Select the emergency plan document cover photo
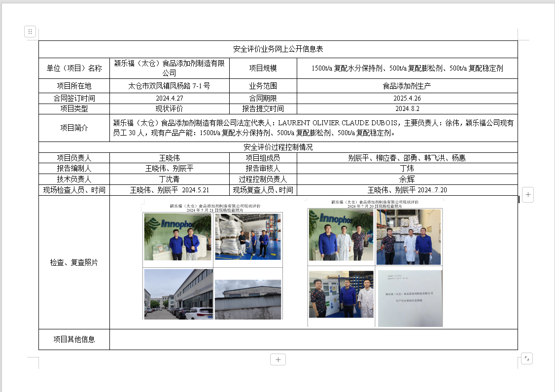 410,298
